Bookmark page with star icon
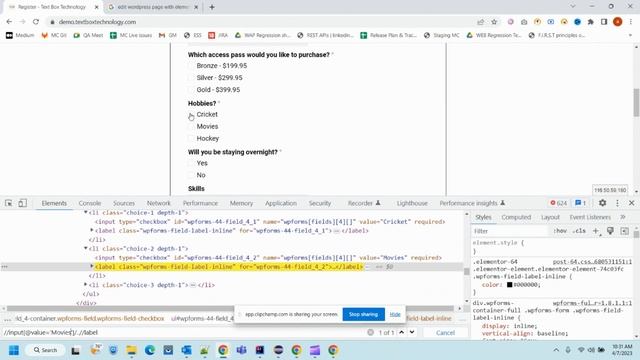Image resolution: width=640 pixels, height=360 pixels. click(x=494, y=22)
